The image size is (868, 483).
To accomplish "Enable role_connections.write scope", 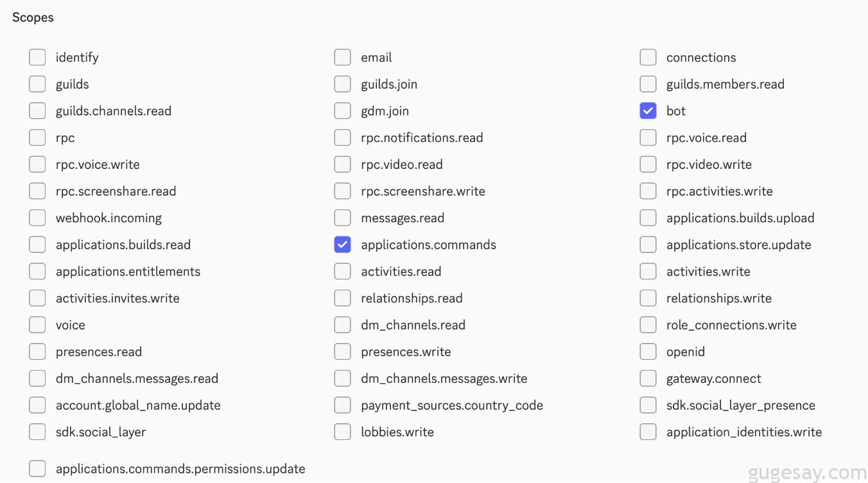I will [x=648, y=325].
